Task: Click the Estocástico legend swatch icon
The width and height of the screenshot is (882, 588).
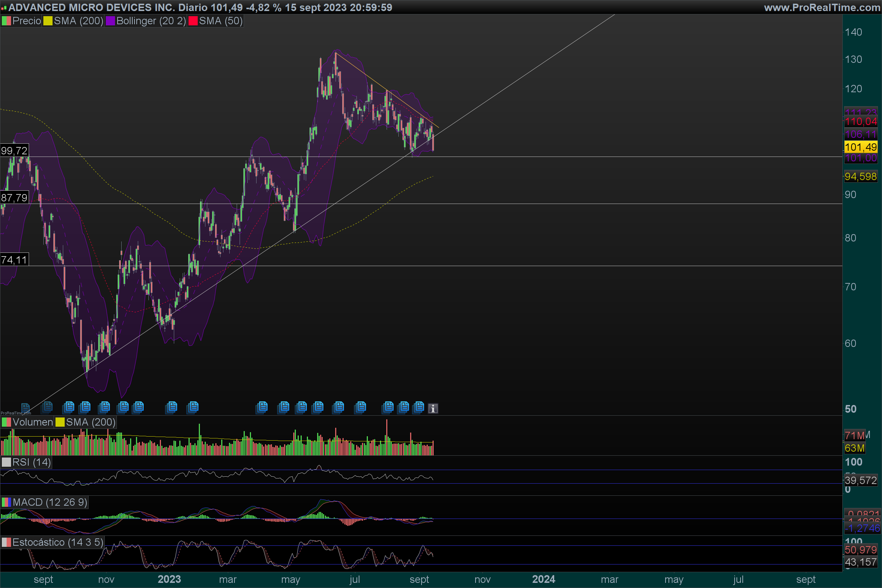Action: (x=6, y=542)
